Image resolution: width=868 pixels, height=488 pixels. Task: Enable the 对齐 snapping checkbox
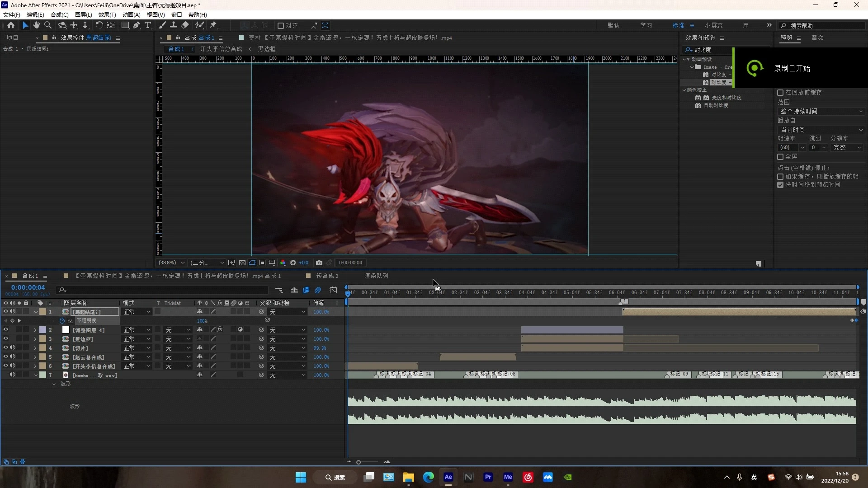pyautogui.click(x=280, y=26)
